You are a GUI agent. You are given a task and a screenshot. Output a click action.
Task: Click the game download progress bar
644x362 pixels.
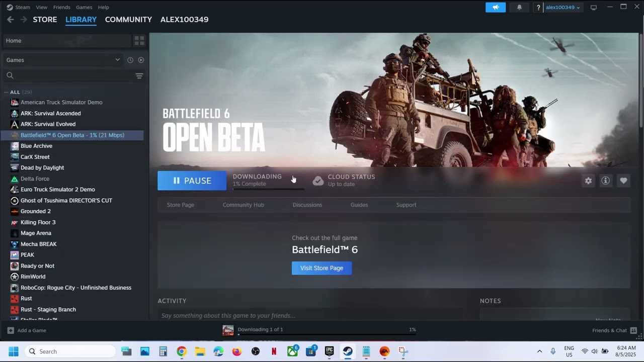click(268, 189)
